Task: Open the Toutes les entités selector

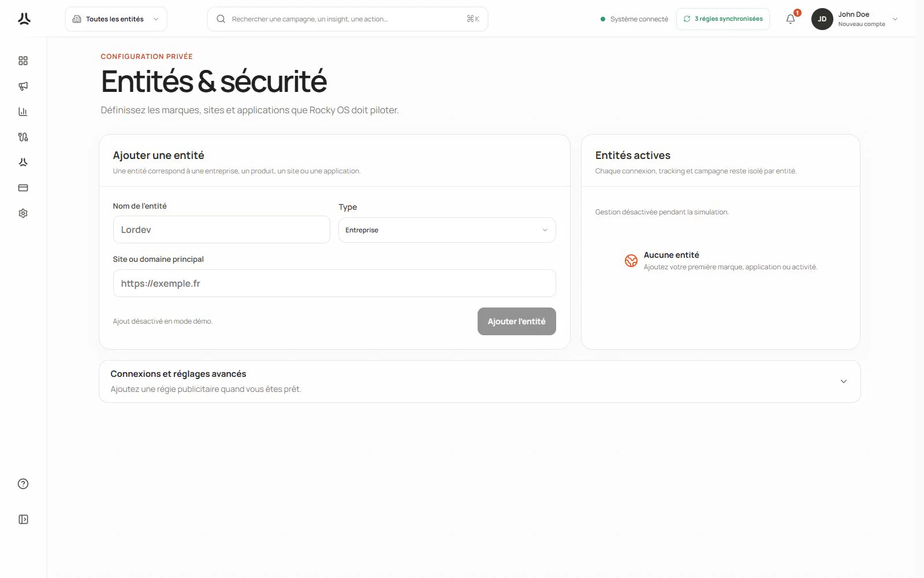Action: 116,19
